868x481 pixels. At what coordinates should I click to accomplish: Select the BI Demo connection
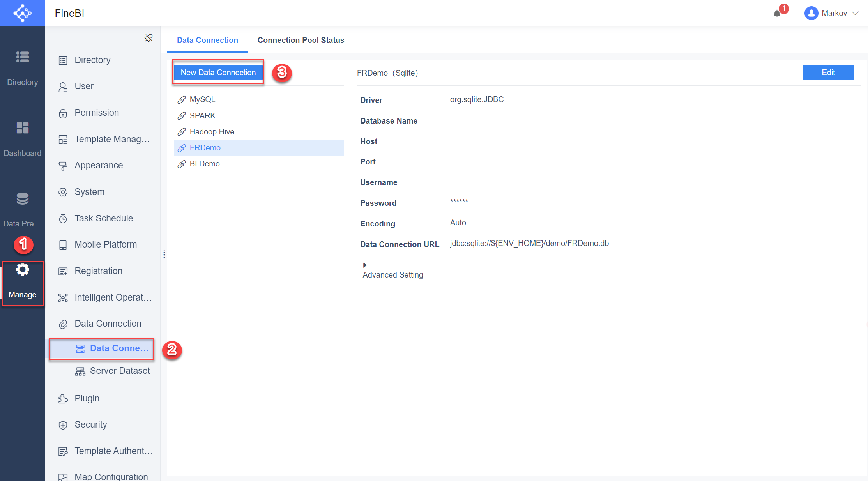259,164
